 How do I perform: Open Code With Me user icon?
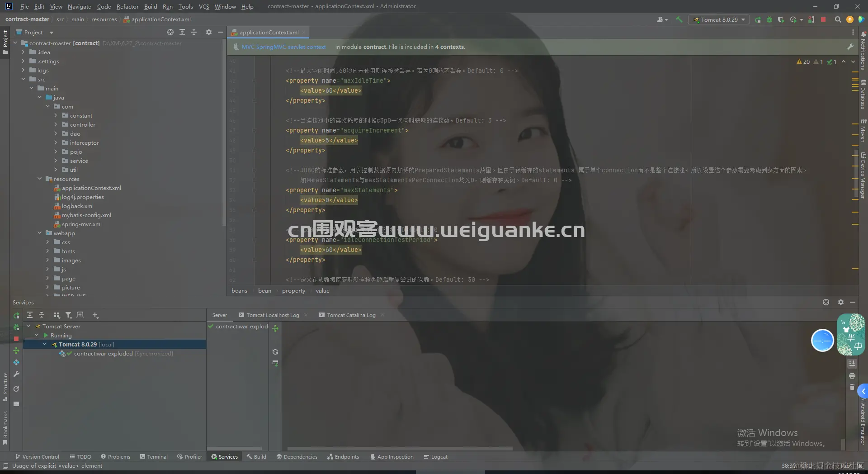point(662,19)
